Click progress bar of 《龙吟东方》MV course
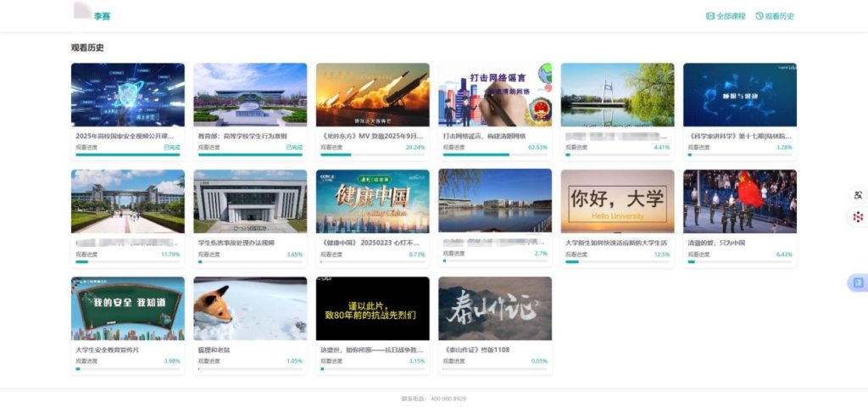Image resolution: width=868 pixels, height=408 pixels. tap(372, 155)
